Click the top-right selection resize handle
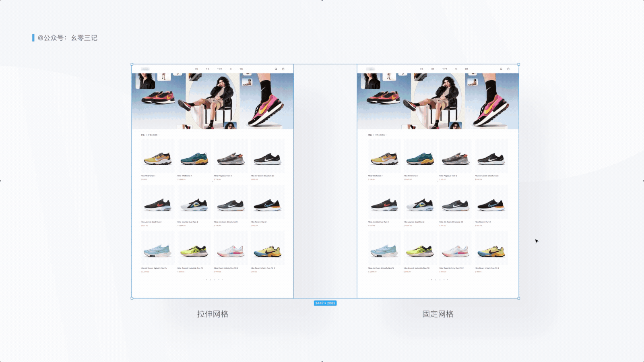 pos(518,64)
